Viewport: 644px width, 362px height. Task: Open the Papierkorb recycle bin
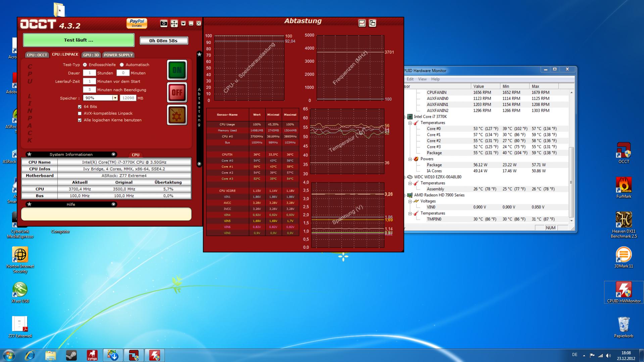[x=624, y=327]
